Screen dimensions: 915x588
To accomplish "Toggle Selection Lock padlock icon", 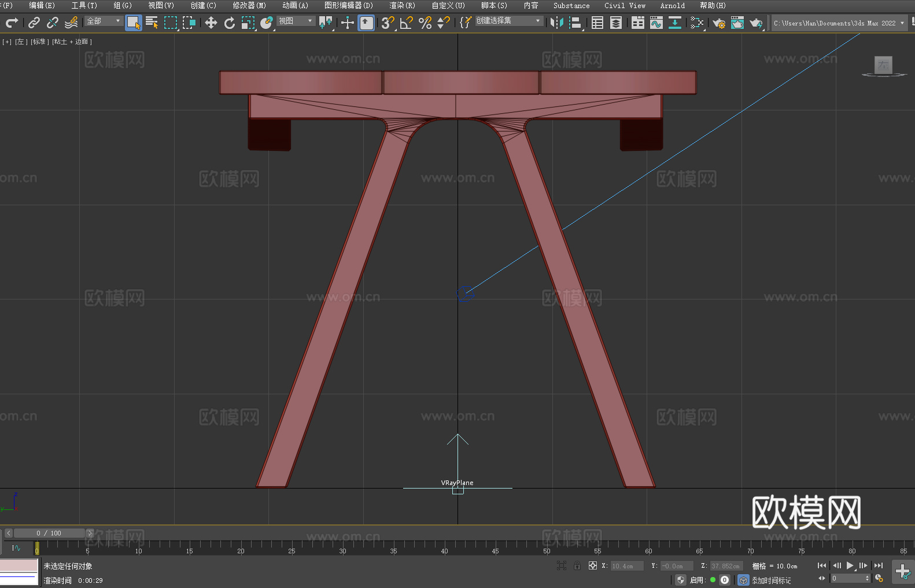I will pyautogui.click(x=577, y=566).
